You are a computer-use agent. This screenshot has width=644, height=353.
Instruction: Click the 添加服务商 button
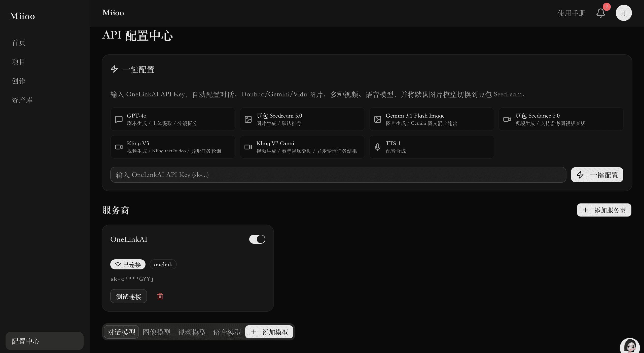[604, 210]
